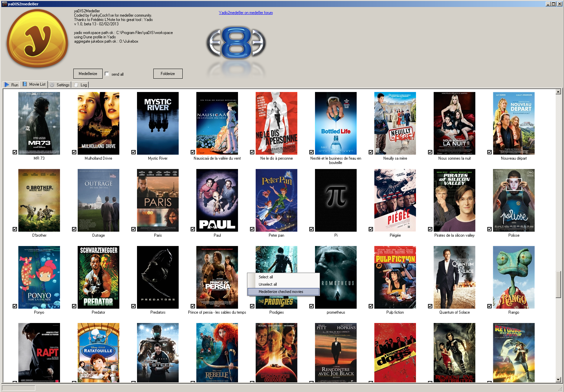This screenshot has height=392, width=564.
Task: Click the large yellow yaDIS logo icon
Action: coord(37,38)
